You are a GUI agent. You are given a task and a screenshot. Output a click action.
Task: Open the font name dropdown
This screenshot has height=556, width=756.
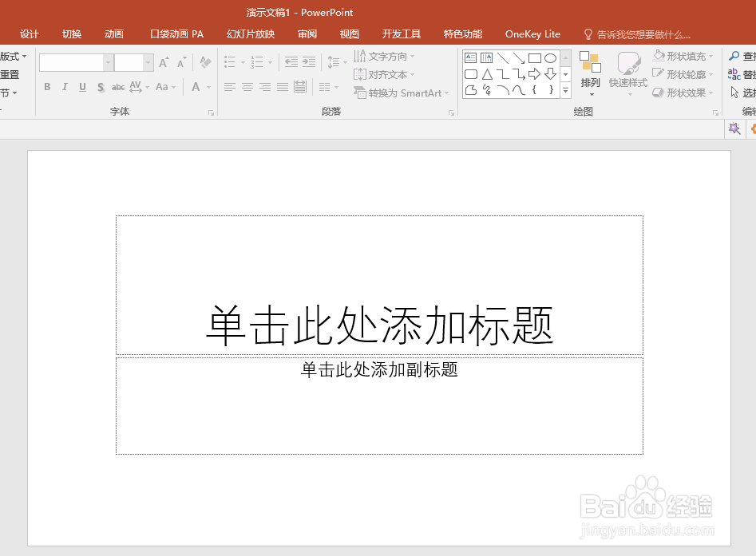click(x=108, y=63)
